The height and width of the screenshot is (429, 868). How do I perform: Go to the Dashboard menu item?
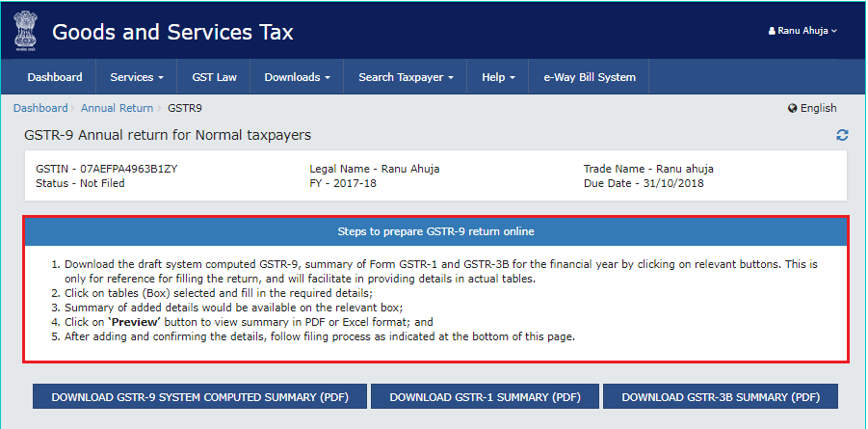pyautogui.click(x=55, y=77)
